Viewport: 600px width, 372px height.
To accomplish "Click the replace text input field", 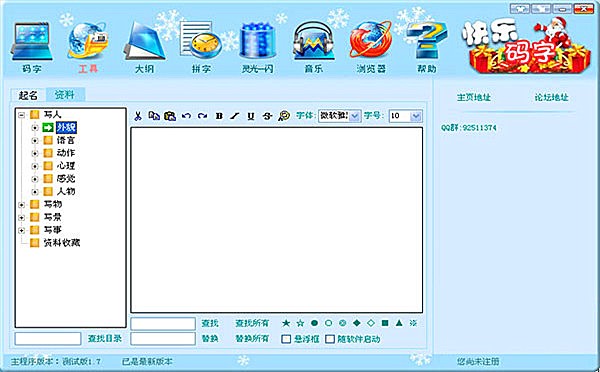I will point(163,339).
